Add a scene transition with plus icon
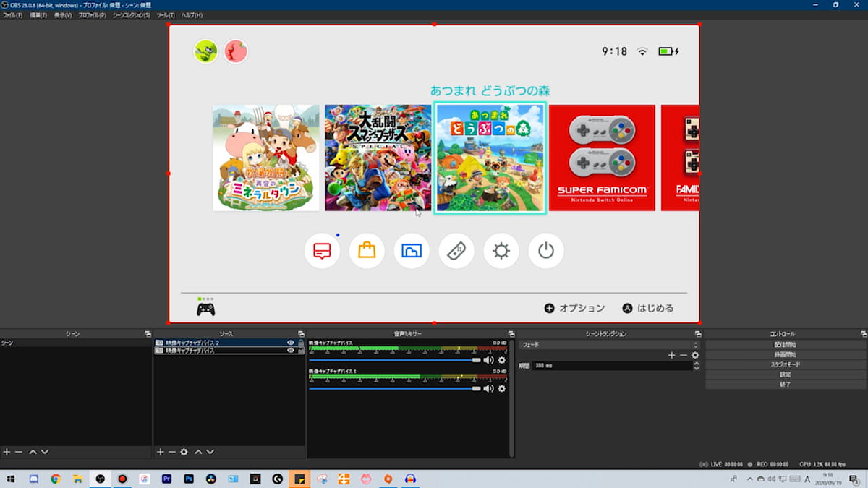The height and width of the screenshot is (488, 868). coord(671,355)
